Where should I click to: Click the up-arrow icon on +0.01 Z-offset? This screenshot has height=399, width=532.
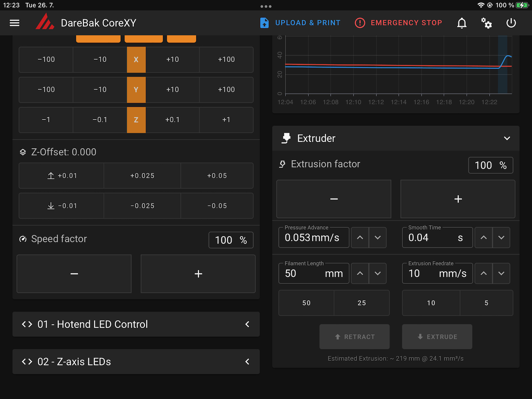click(51, 175)
